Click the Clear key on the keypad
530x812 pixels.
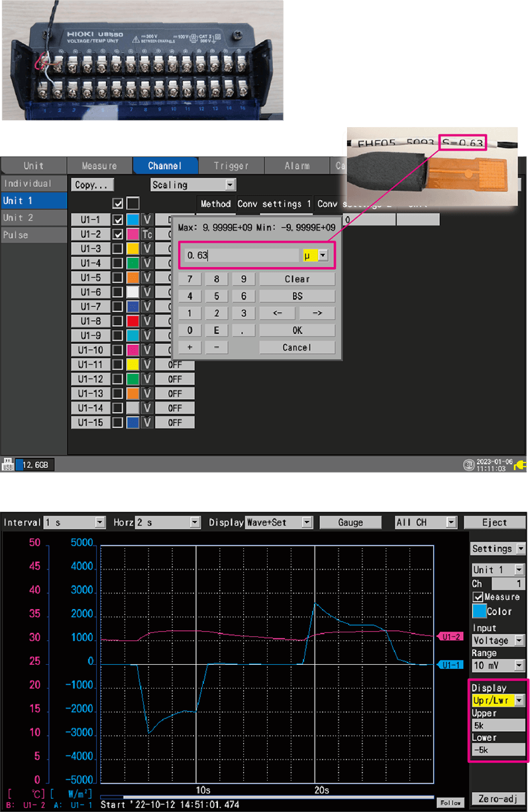point(297,279)
